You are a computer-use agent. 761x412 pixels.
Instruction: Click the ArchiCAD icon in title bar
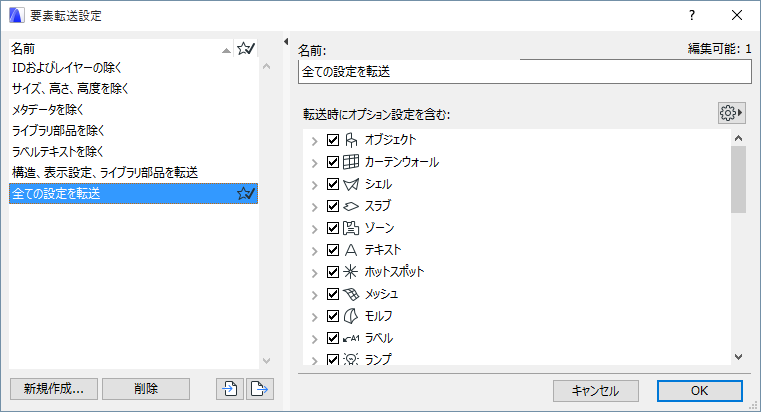pyautogui.click(x=17, y=16)
